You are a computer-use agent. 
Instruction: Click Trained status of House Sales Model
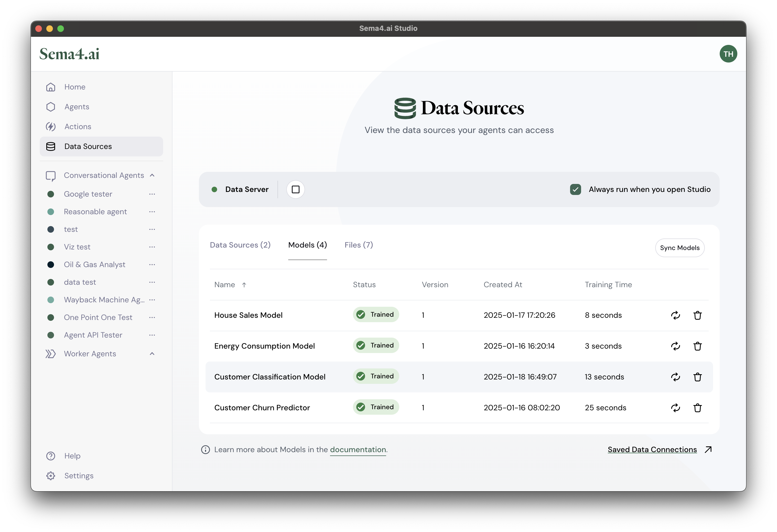click(x=376, y=314)
